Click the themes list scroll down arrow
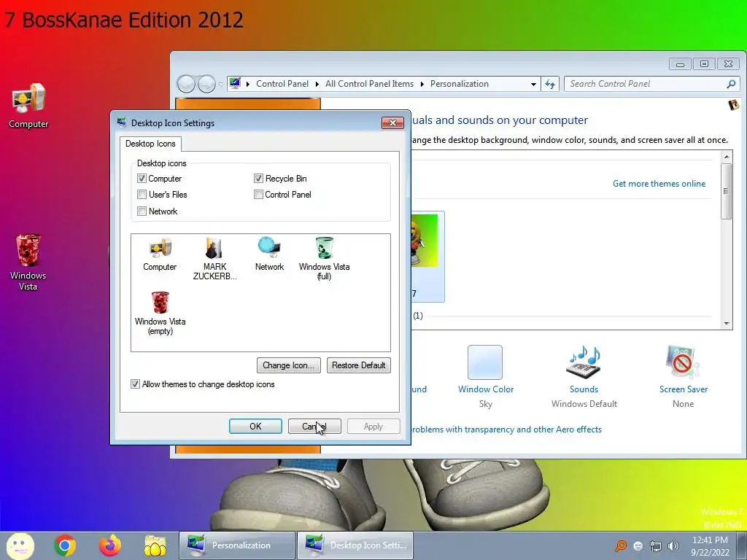The width and height of the screenshot is (747, 560). (x=726, y=323)
